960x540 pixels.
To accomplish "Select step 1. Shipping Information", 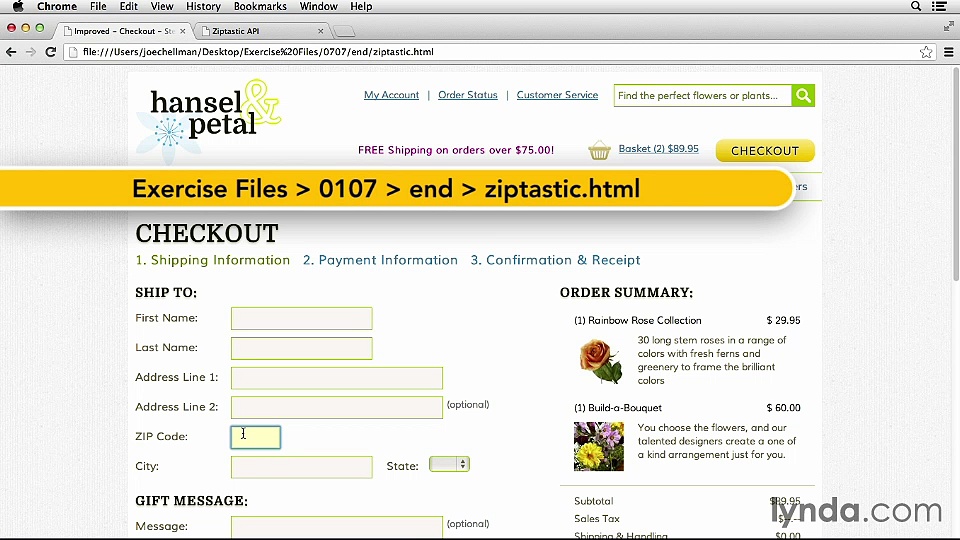I will pos(212,260).
